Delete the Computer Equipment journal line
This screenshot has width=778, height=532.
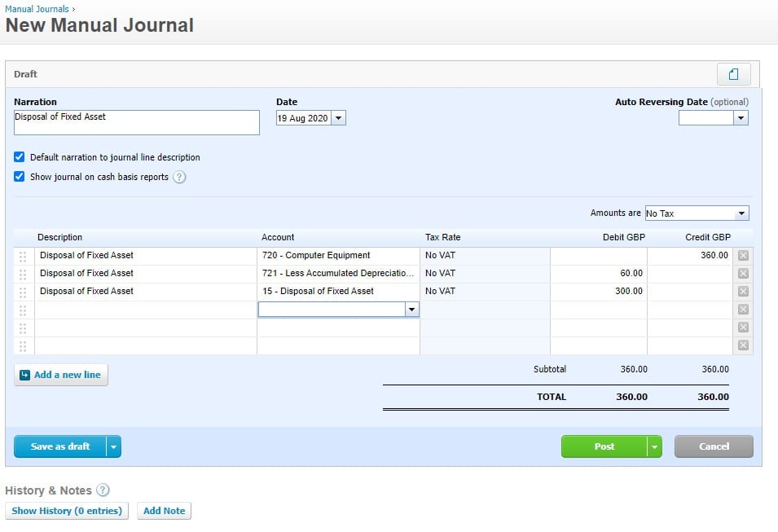pyautogui.click(x=743, y=256)
